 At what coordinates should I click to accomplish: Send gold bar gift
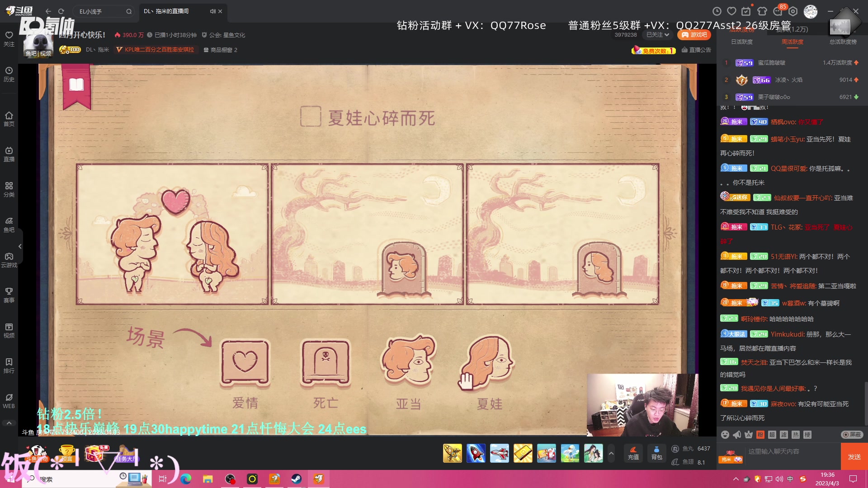[523, 453]
